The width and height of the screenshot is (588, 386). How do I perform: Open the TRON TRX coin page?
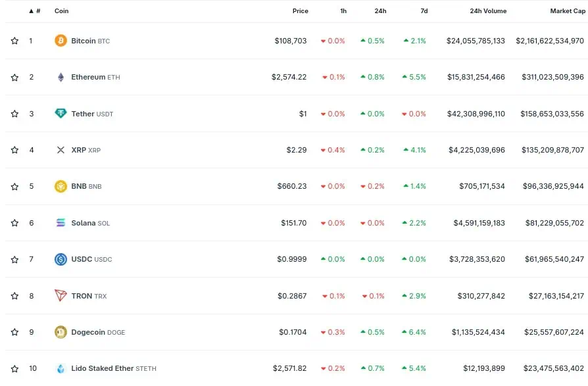89,296
